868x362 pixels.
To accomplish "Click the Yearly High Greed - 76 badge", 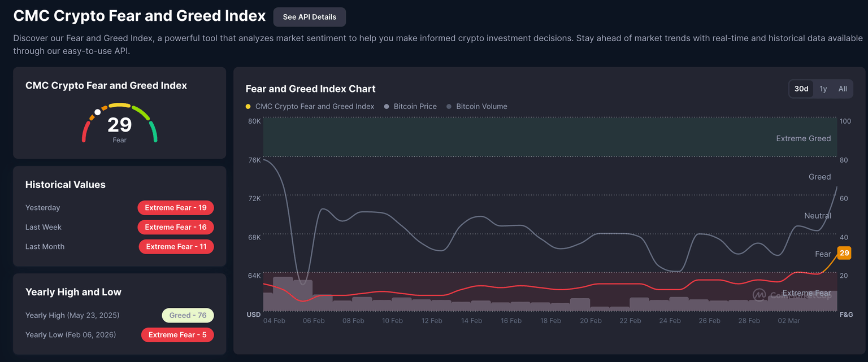I will [188, 315].
